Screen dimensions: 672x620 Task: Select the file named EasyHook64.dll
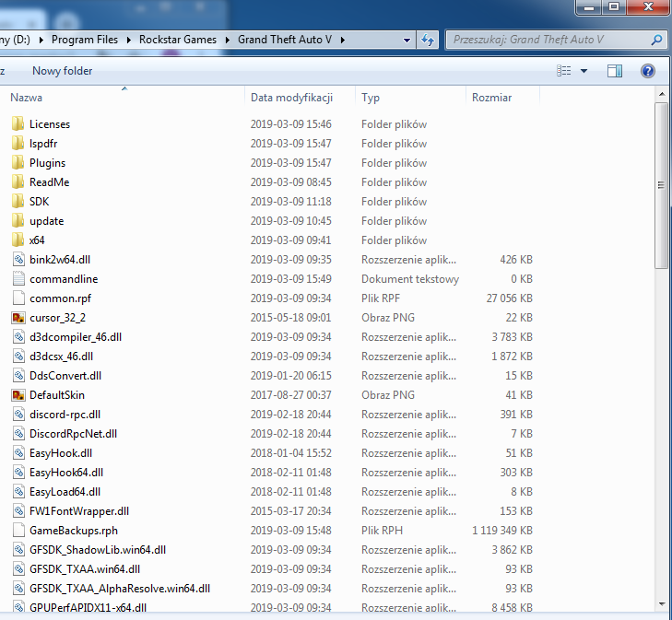[66, 473]
